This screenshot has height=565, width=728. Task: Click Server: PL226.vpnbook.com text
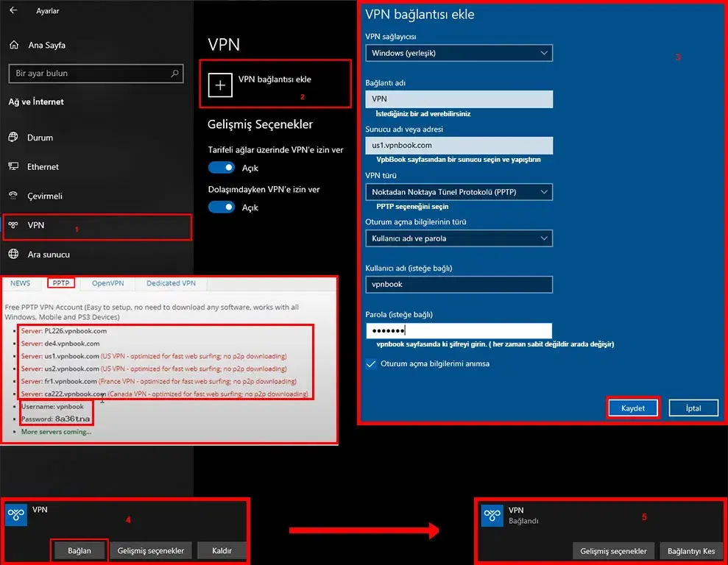63,331
